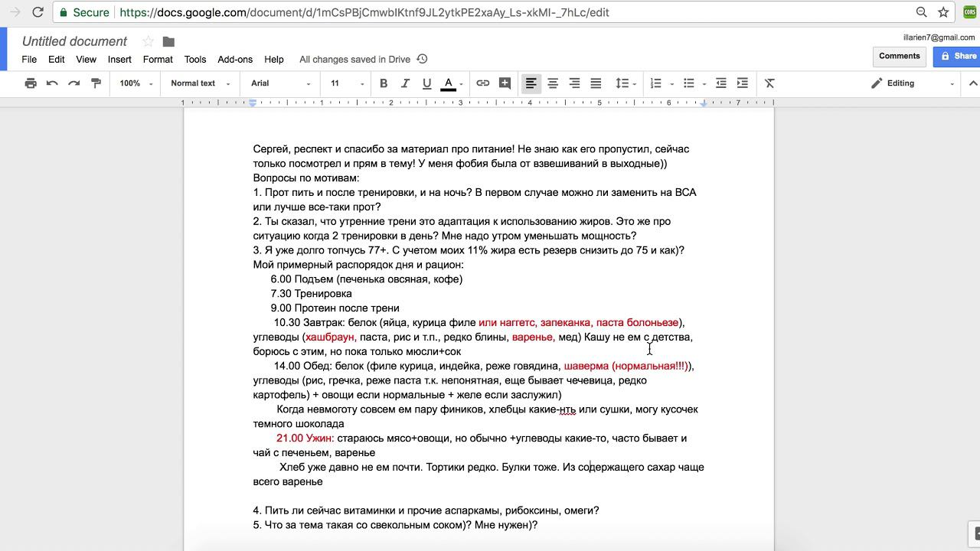Set left text alignment
Image resolution: width=980 pixels, height=551 pixels.
(531, 83)
